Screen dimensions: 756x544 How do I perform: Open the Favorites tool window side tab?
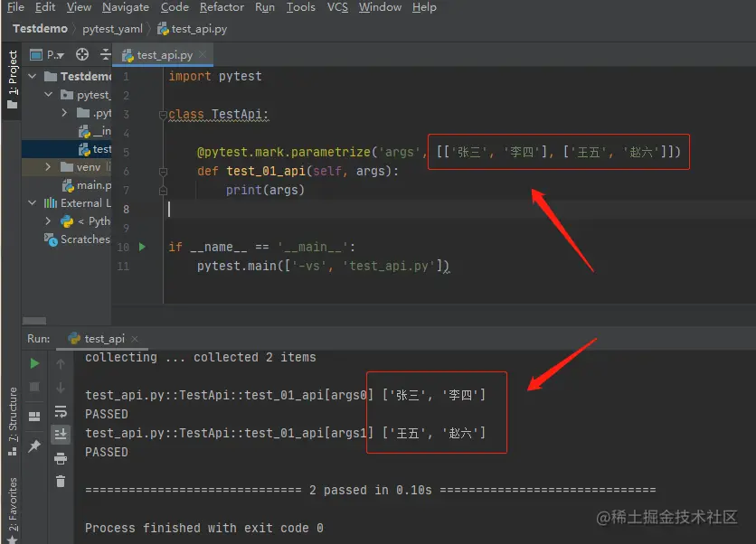pos(13,510)
